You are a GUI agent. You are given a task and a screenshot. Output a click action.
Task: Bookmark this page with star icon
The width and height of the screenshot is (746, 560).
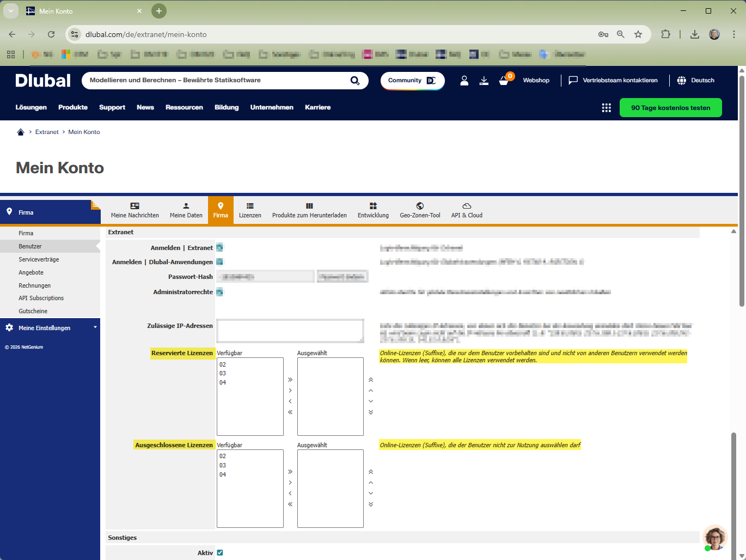pyautogui.click(x=638, y=34)
